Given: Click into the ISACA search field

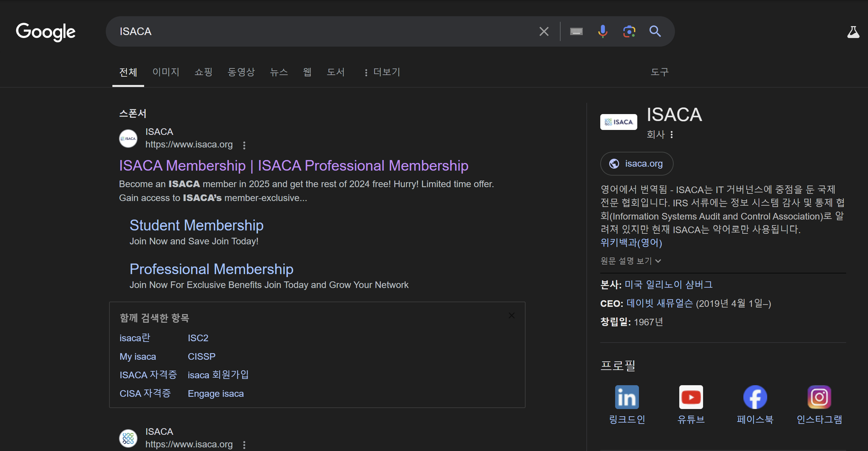Looking at the screenshot, I should [x=324, y=31].
